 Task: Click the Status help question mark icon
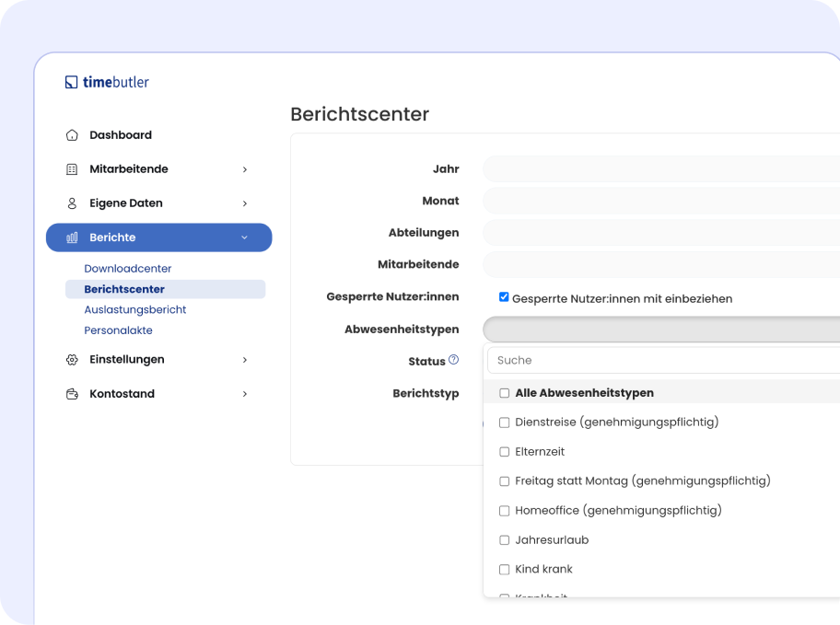click(x=453, y=360)
